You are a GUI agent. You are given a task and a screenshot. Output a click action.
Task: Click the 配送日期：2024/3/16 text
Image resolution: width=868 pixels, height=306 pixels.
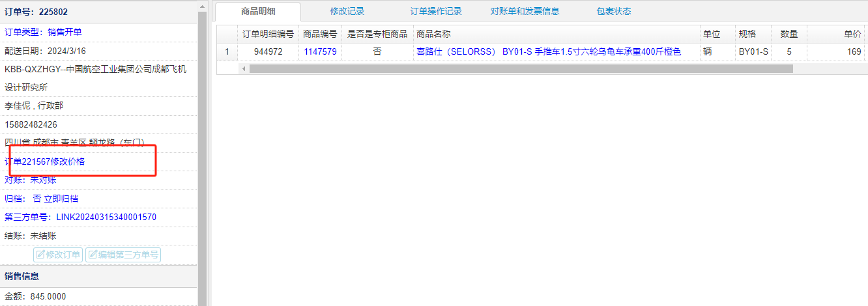point(45,51)
